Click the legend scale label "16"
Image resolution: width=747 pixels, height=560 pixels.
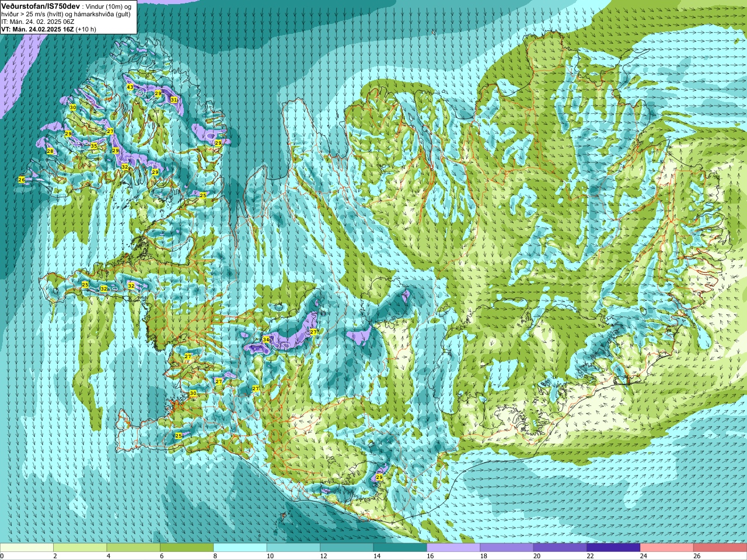[430, 556]
